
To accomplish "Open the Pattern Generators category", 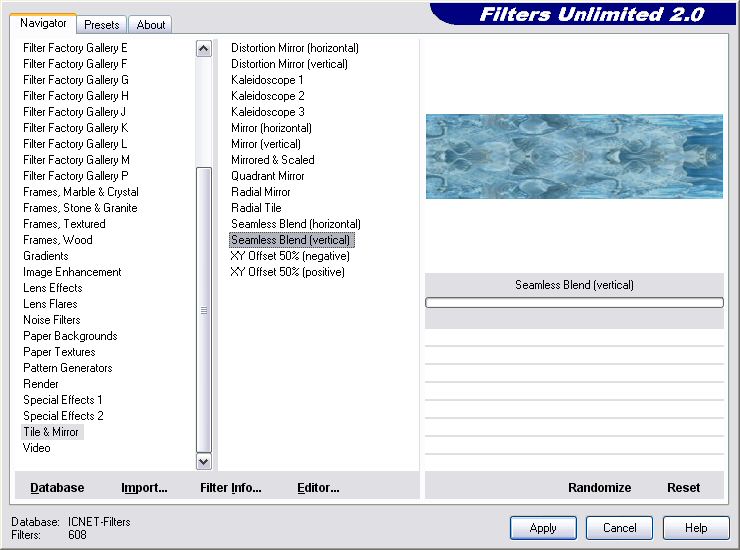I will click(67, 368).
